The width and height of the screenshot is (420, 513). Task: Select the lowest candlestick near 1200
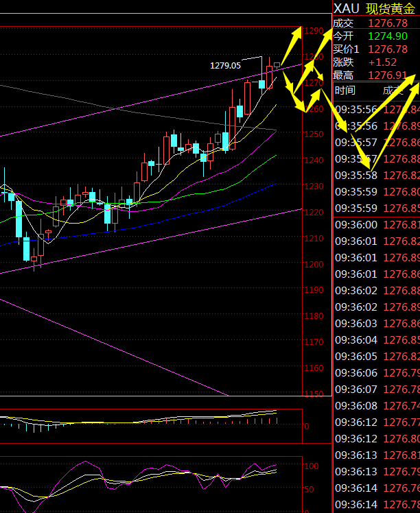click(x=34, y=260)
